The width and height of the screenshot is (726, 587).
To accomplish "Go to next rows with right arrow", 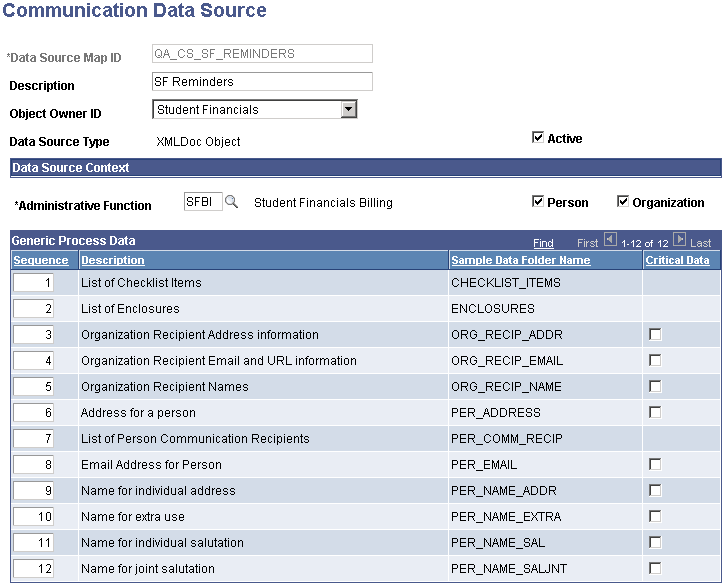I will tap(680, 241).
